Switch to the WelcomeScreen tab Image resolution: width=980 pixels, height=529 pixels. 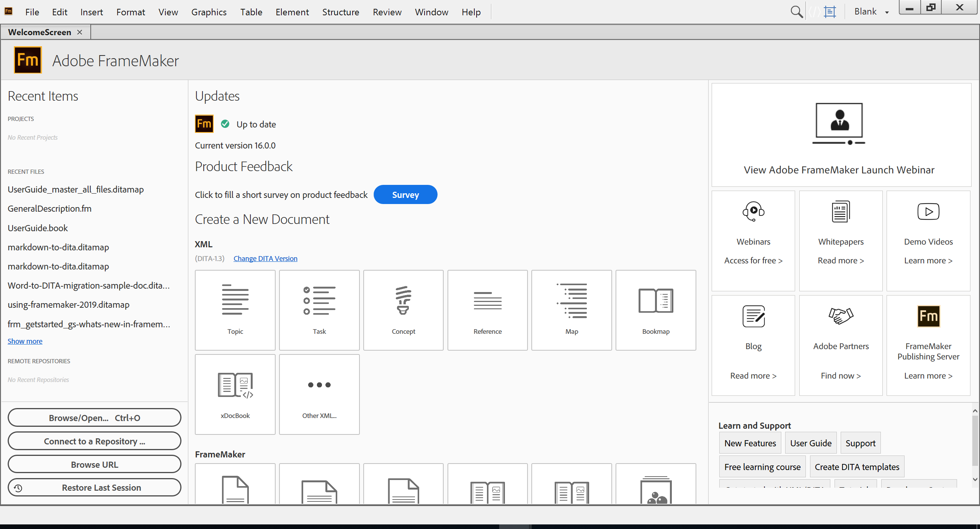click(40, 32)
